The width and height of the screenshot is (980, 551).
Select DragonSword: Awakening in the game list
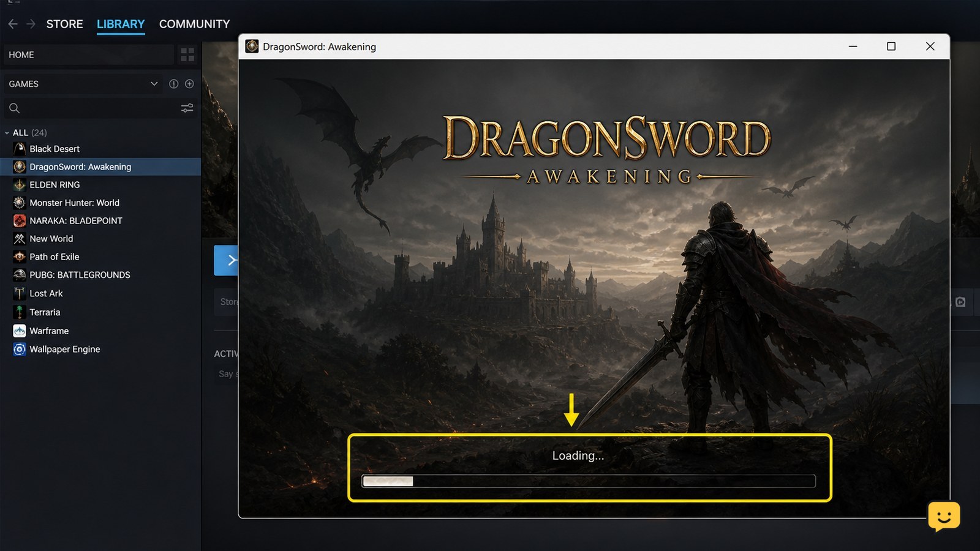click(x=100, y=167)
